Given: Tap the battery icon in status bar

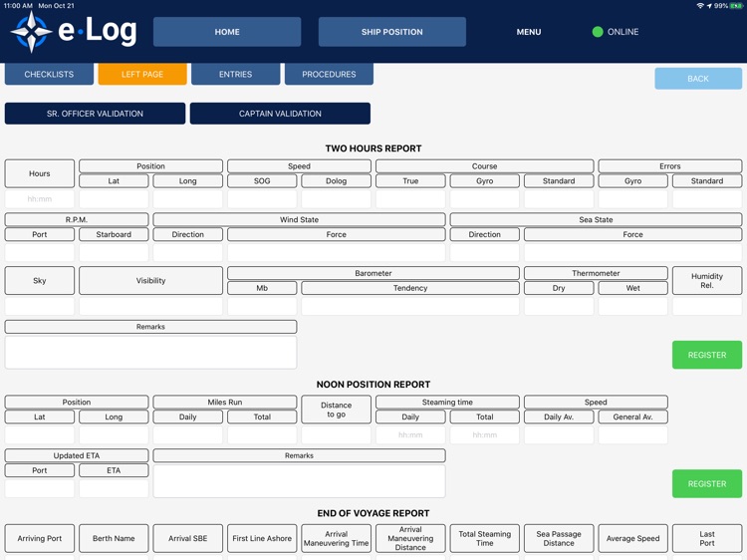Looking at the screenshot, I should point(736,6).
